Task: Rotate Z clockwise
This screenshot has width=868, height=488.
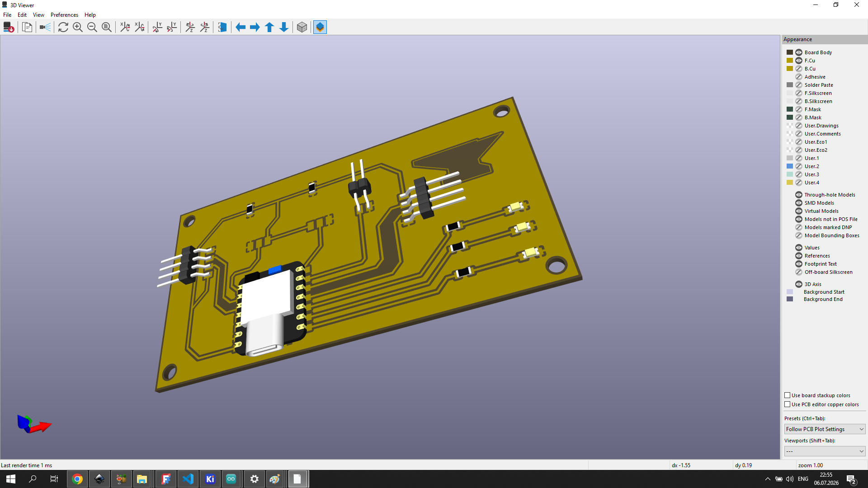Action: [x=190, y=27]
